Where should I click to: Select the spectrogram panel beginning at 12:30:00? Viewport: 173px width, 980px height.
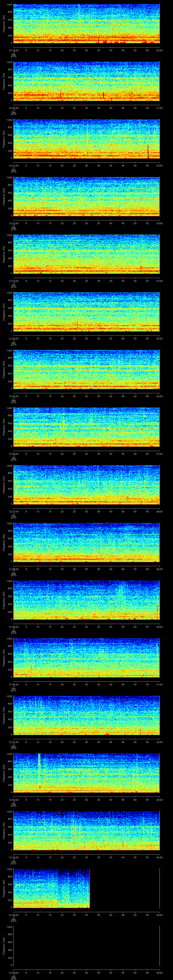click(x=86, y=657)
